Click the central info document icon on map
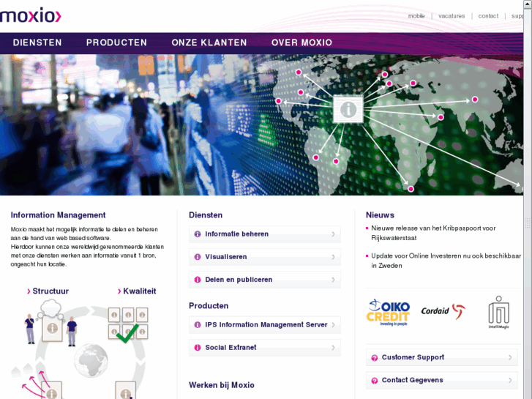The width and height of the screenshot is (532, 399). [348, 109]
